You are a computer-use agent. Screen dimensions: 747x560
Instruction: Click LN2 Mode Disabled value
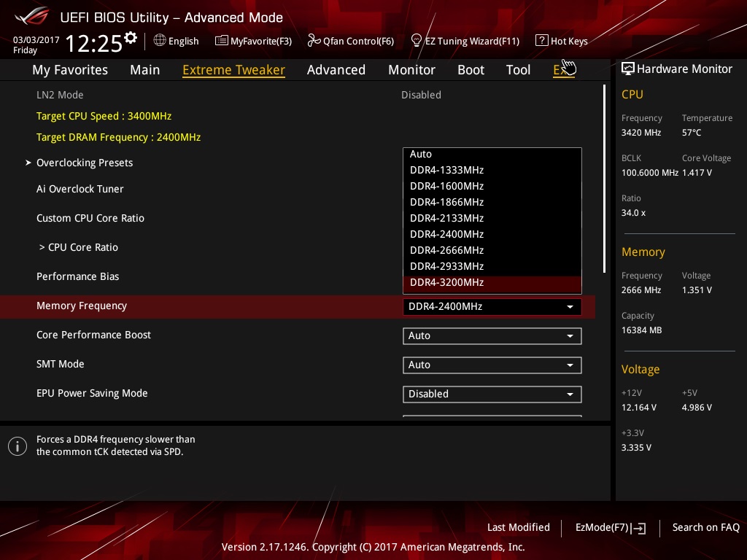421,95
